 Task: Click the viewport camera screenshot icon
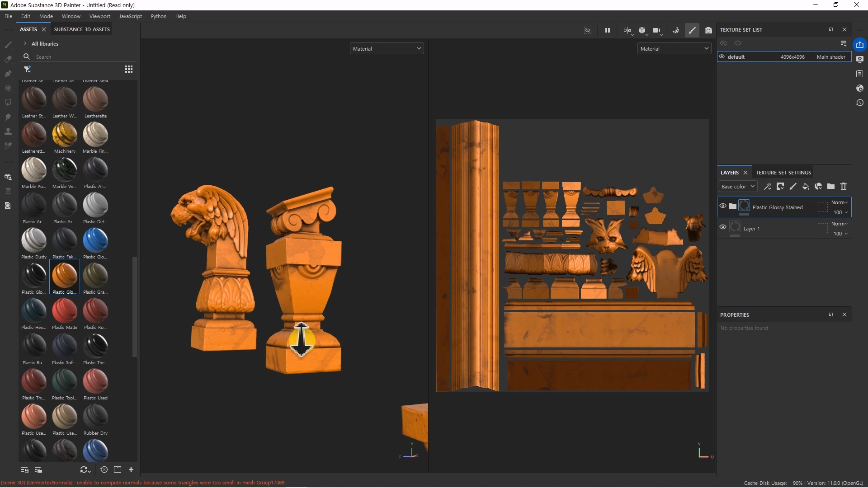tap(708, 30)
